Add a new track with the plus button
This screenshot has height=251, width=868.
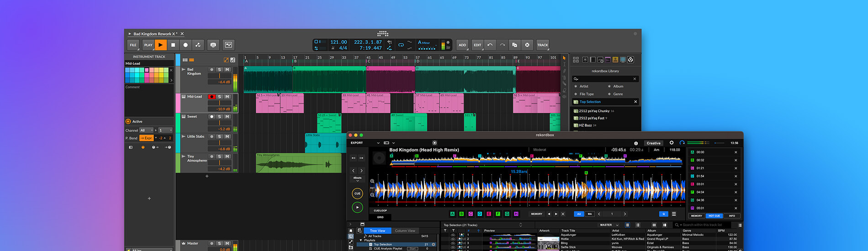206,176
